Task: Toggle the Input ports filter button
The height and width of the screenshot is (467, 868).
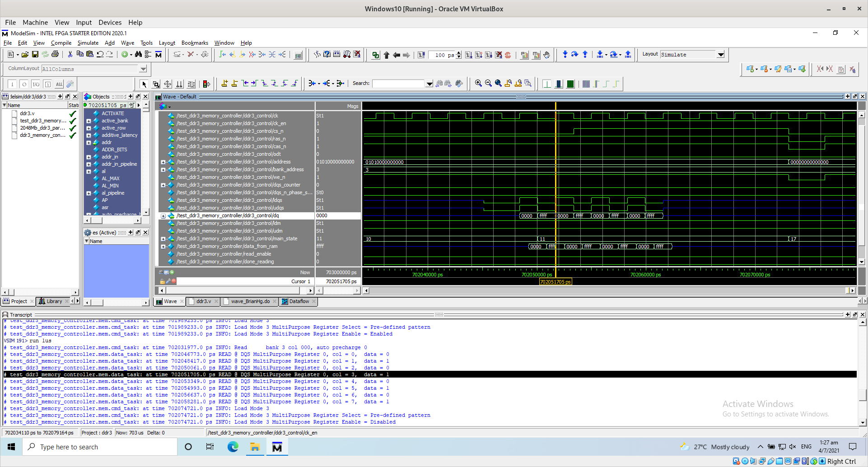Action: tap(12, 84)
